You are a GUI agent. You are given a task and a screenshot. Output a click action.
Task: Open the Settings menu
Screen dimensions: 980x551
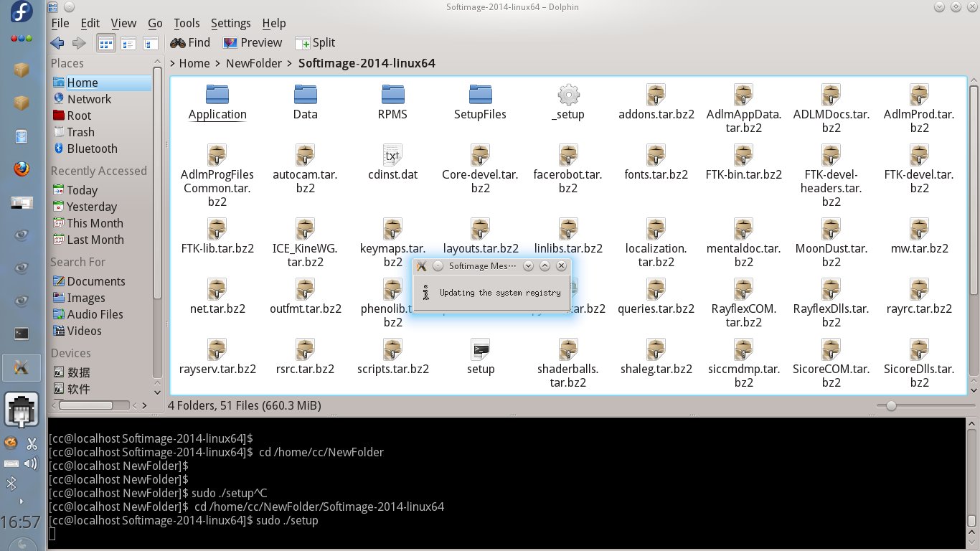click(x=230, y=23)
